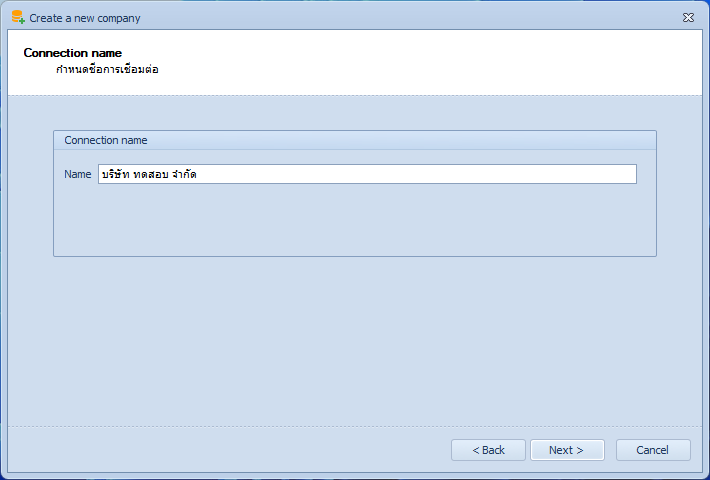This screenshot has width=710, height=480.
Task: Click the empty footer area left of Back button
Action: [226, 450]
